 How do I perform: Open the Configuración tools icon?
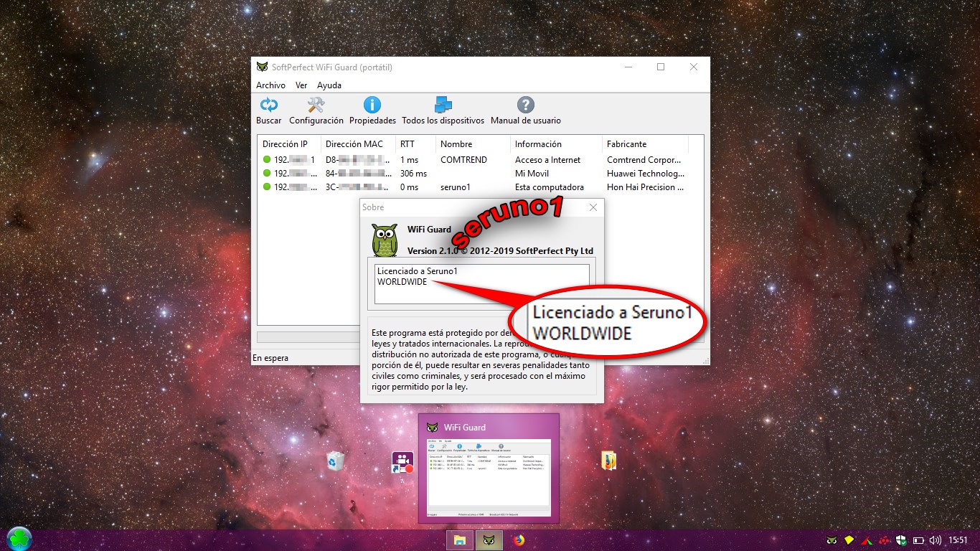point(316,105)
